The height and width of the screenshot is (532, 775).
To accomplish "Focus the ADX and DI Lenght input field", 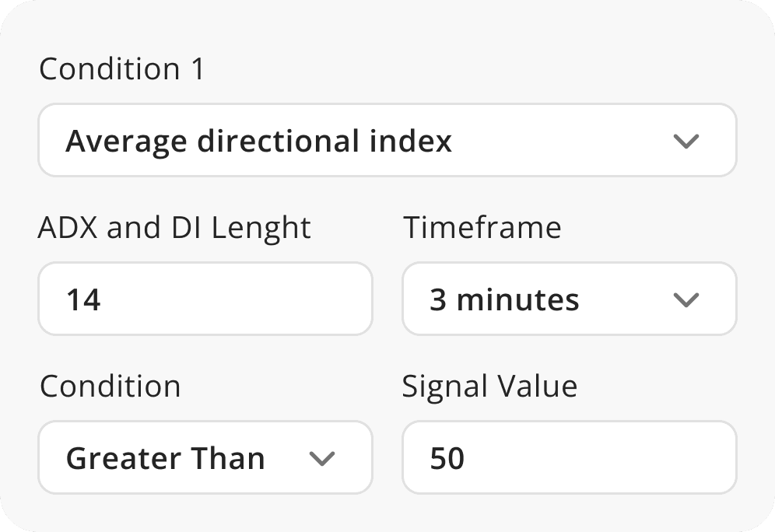I will coord(205,299).
